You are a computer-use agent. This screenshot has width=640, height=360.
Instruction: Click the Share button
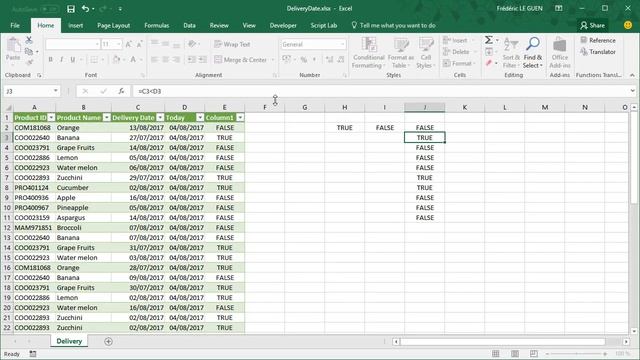pyautogui.click(x=592, y=25)
